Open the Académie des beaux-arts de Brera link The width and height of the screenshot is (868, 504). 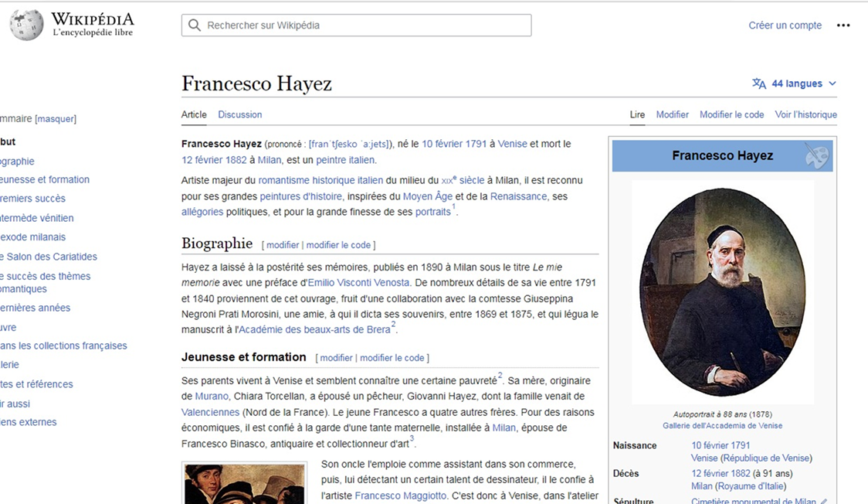click(x=314, y=330)
